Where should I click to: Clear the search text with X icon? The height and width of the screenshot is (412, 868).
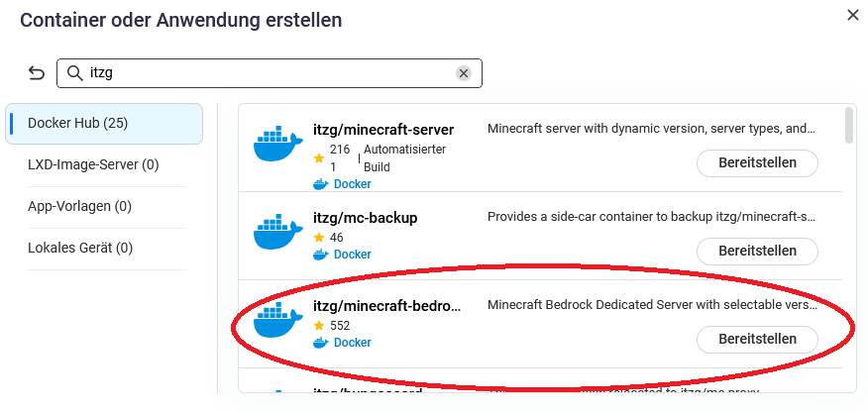[x=463, y=73]
